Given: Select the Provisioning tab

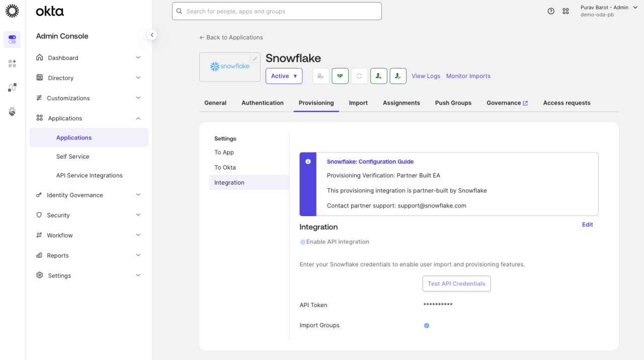Looking at the screenshot, I should click(x=316, y=103).
